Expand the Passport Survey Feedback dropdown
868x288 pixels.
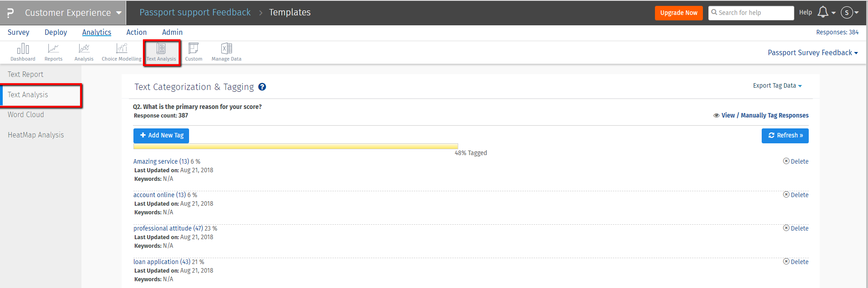(812, 52)
